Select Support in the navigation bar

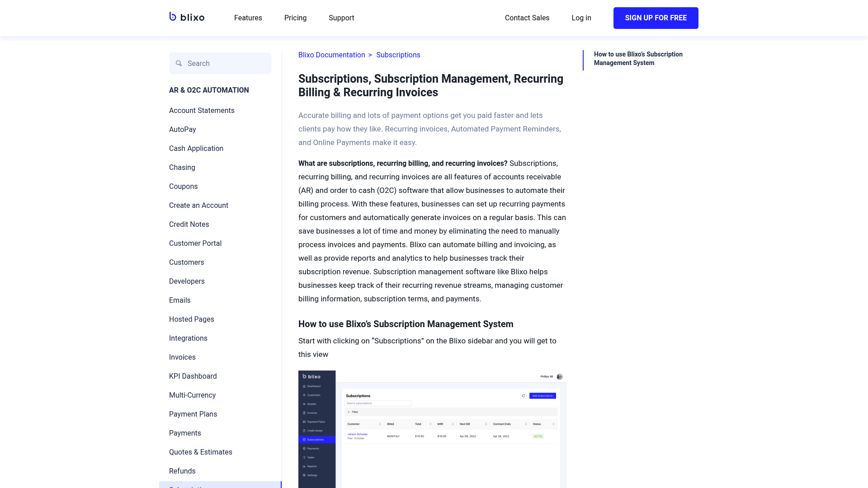(x=341, y=18)
